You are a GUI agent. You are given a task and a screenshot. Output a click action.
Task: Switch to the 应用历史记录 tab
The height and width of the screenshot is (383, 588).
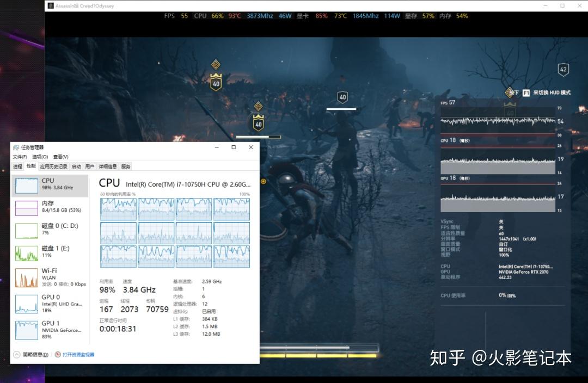(x=53, y=166)
